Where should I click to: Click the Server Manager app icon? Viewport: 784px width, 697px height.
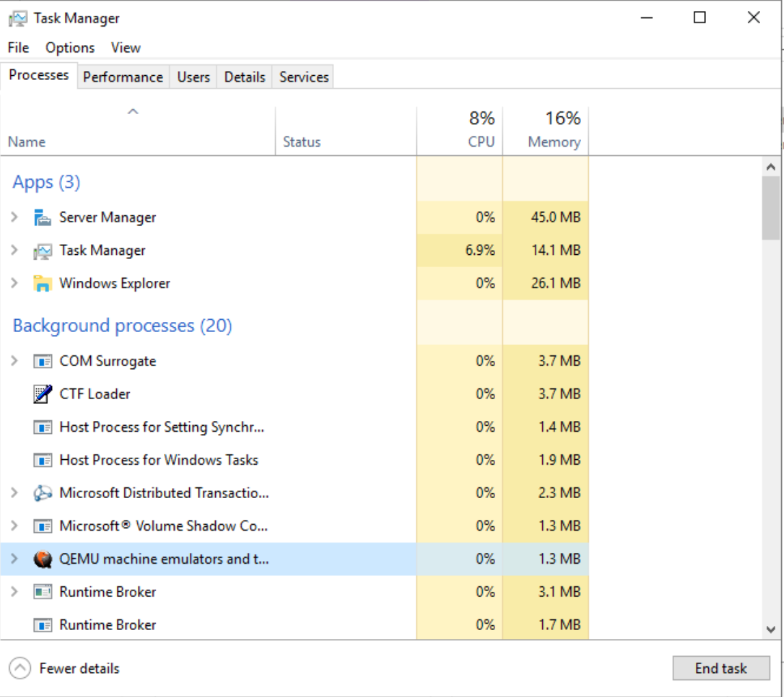point(42,218)
